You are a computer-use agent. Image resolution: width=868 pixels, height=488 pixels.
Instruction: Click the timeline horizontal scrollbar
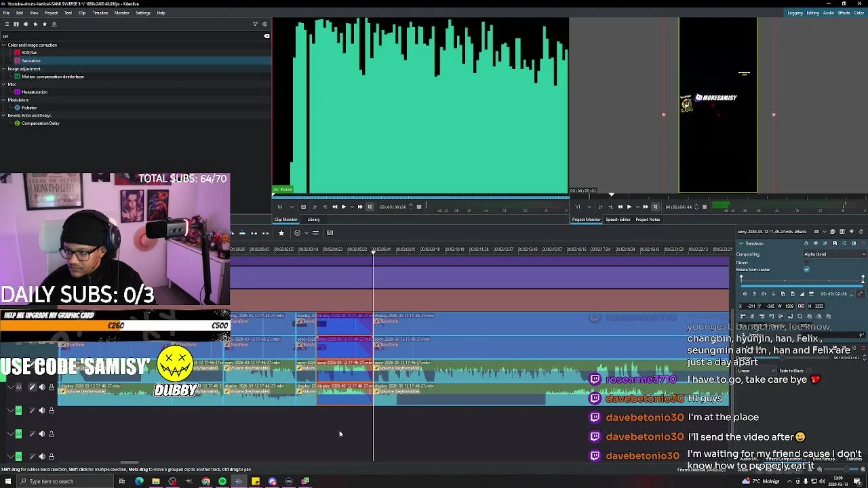coord(129,464)
